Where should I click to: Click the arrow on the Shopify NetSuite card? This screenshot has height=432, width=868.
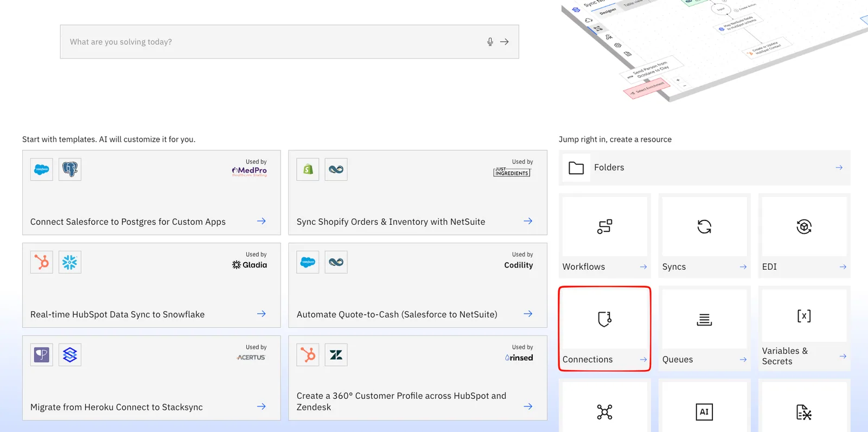point(528,221)
